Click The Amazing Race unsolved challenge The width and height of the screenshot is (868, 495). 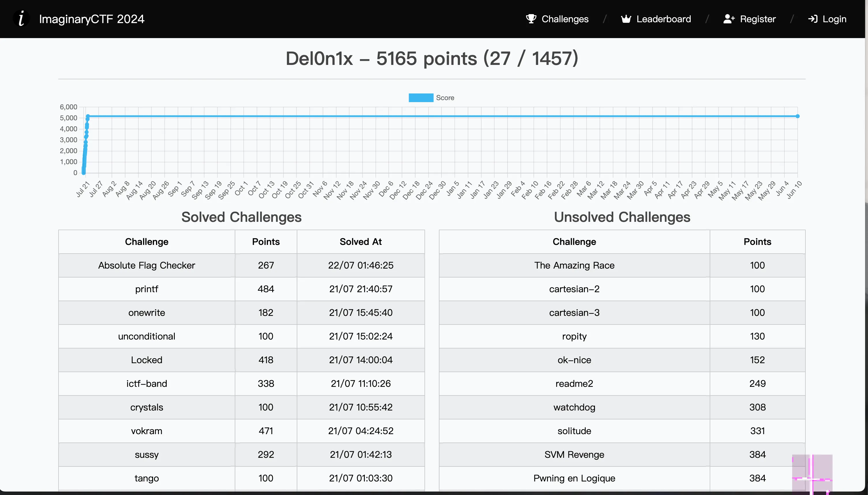pos(574,265)
